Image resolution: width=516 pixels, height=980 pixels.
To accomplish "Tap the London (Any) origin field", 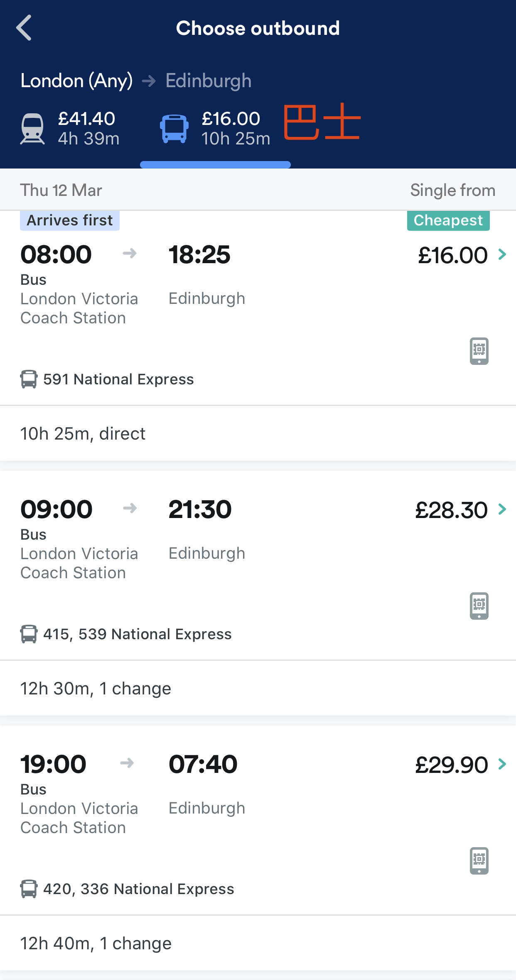I will (x=76, y=81).
